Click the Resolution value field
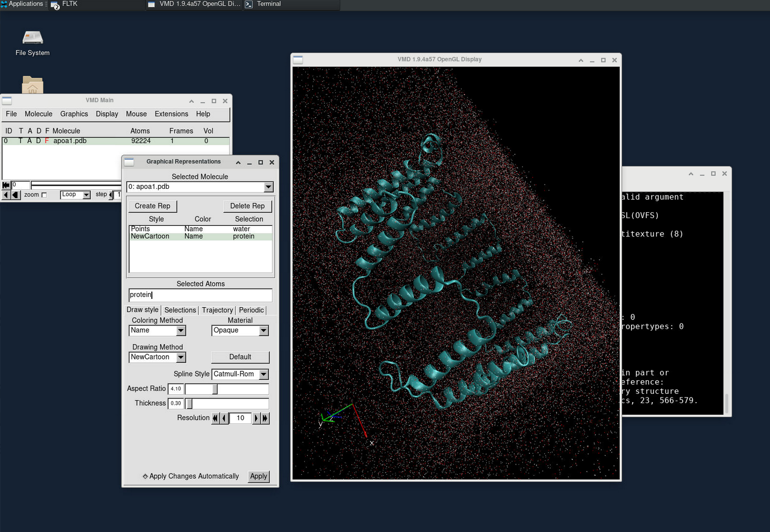 [x=240, y=418]
